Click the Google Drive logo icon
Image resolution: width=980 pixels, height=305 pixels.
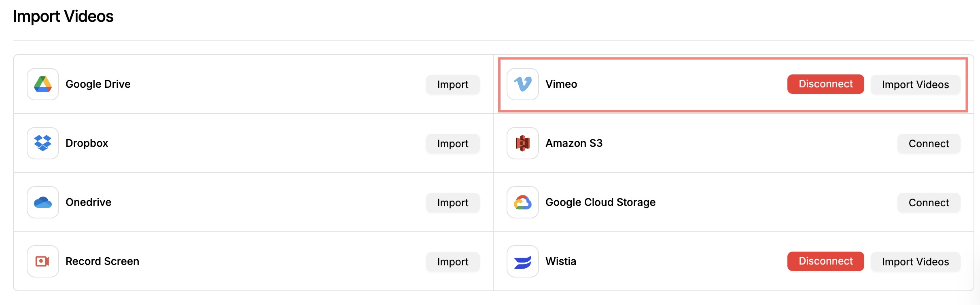[43, 84]
